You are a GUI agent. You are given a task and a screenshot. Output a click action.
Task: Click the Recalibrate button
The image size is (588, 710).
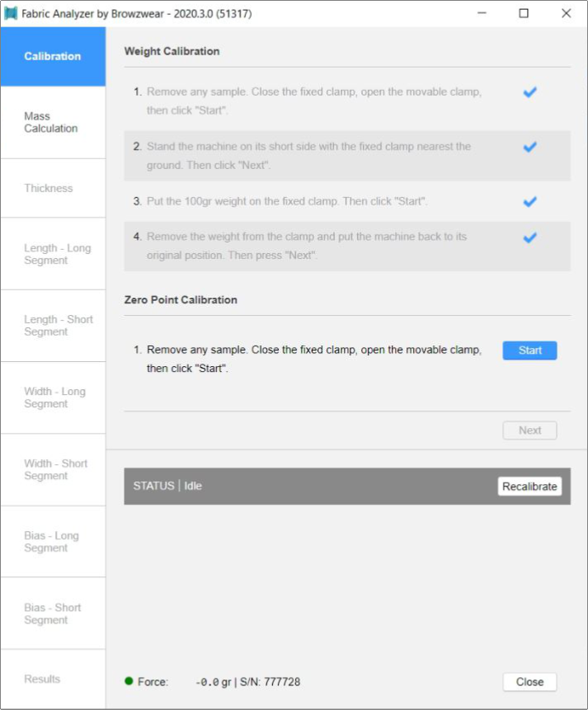pos(529,487)
